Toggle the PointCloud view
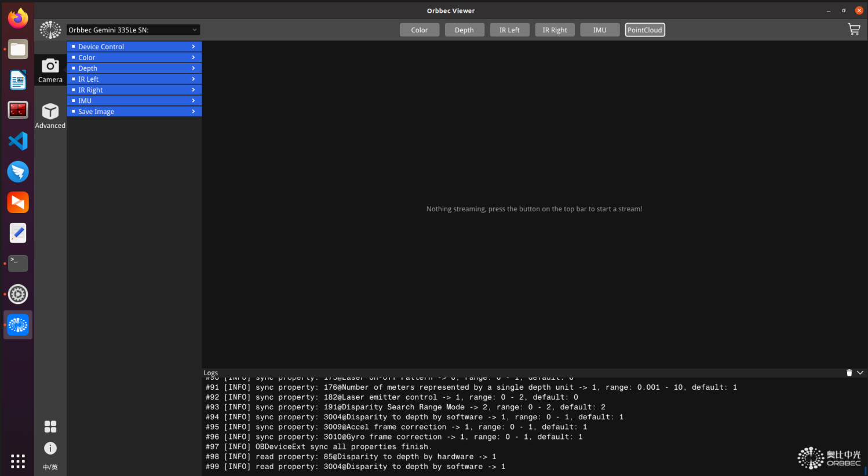This screenshot has height=476, width=868. [645, 30]
